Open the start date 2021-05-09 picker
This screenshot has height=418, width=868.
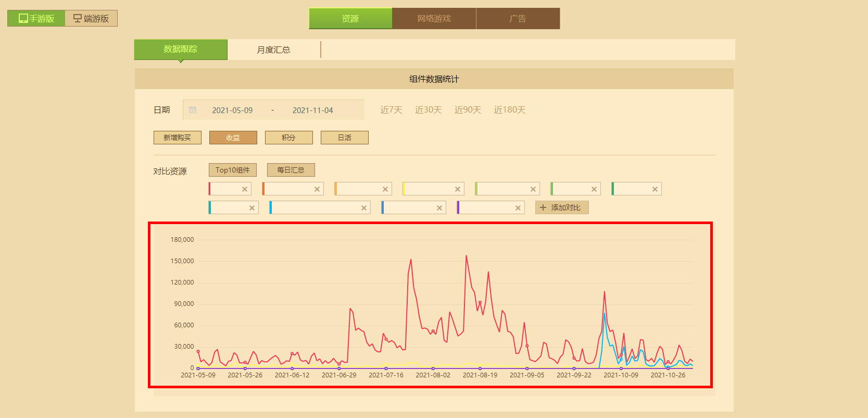click(232, 110)
